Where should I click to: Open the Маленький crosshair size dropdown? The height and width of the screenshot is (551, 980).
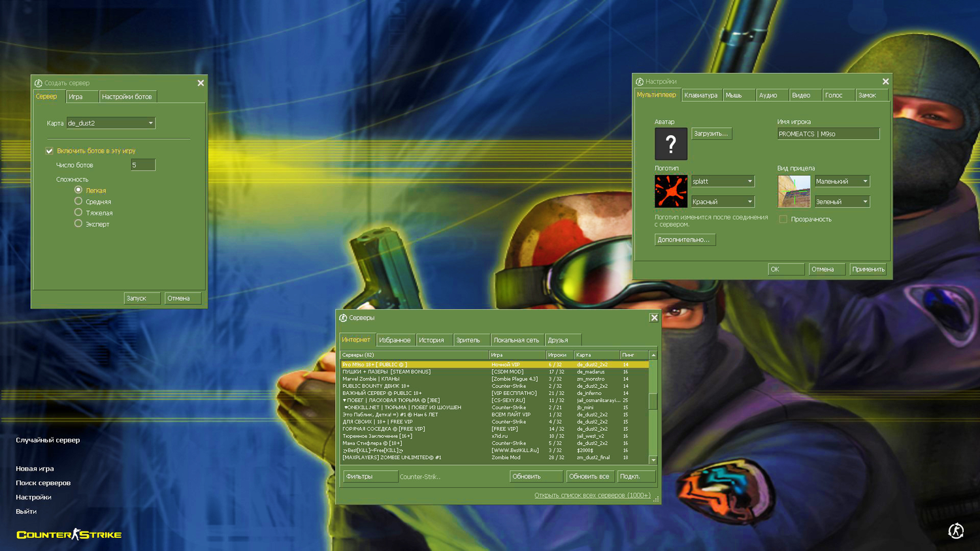pyautogui.click(x=842, y=181)
